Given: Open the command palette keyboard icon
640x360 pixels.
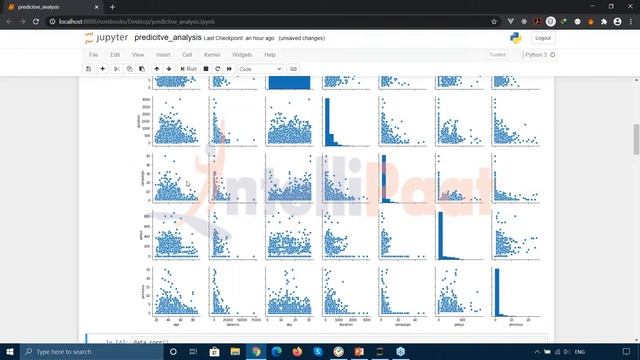Looking at the screenshot, I should pyautogui.click(x=293, y=69).
